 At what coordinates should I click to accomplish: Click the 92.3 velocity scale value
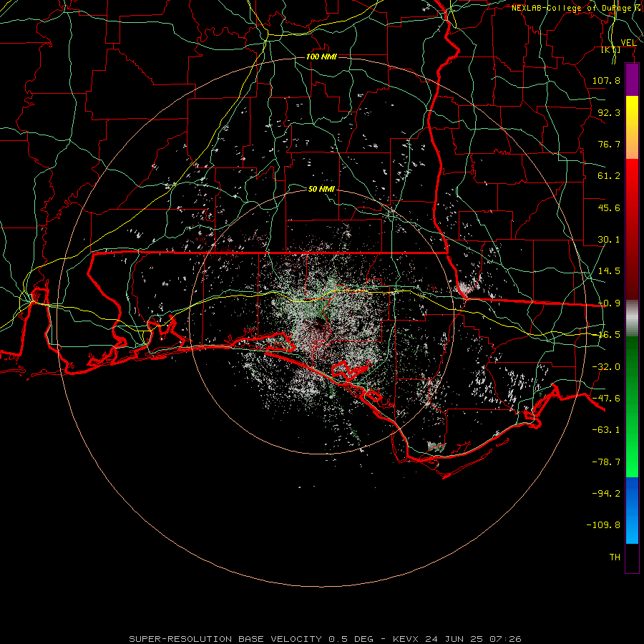click(609, 112)
